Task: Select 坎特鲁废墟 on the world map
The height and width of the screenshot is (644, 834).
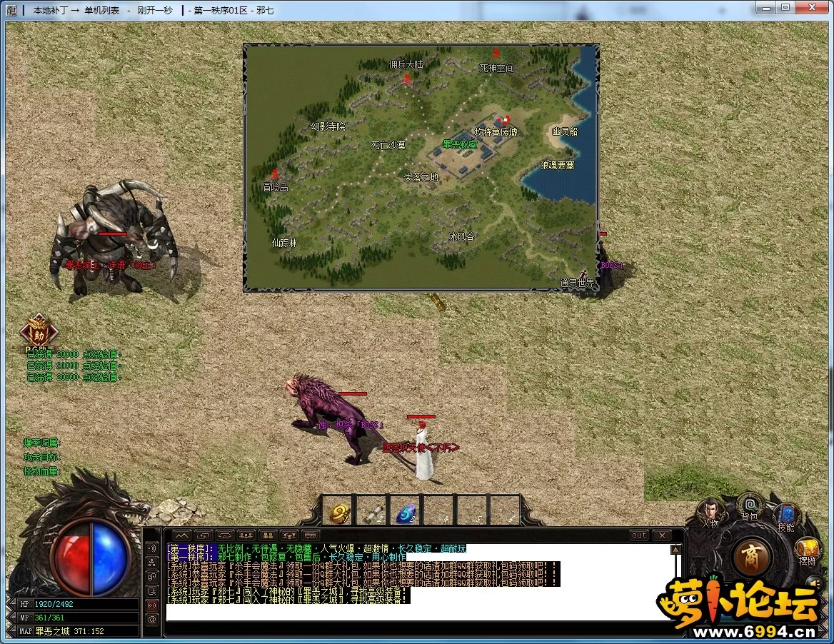Action: 496,132
